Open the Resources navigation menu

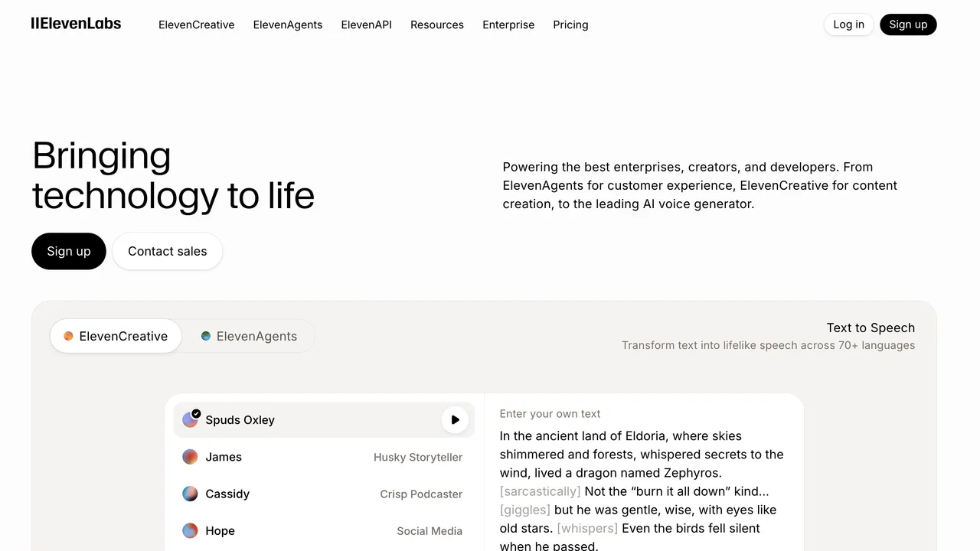[436, 24]
